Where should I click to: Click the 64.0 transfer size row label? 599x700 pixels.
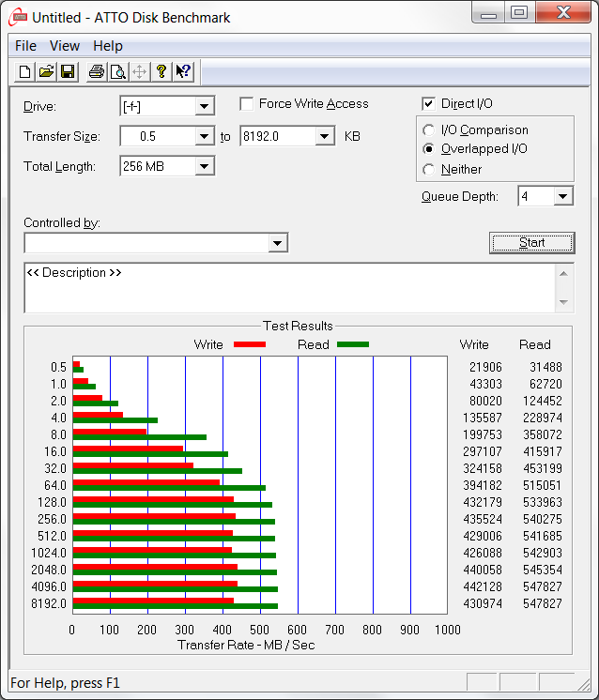click(x=55, y=485)
